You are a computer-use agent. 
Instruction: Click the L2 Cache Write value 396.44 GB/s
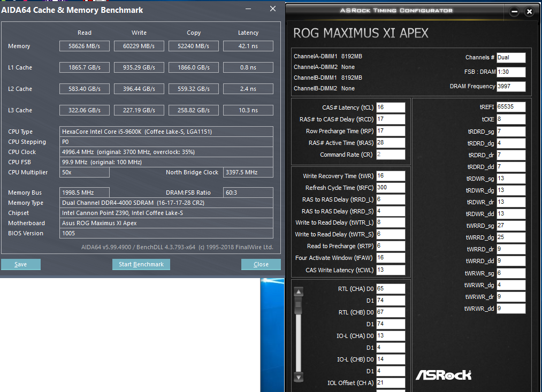coord(139,89)
